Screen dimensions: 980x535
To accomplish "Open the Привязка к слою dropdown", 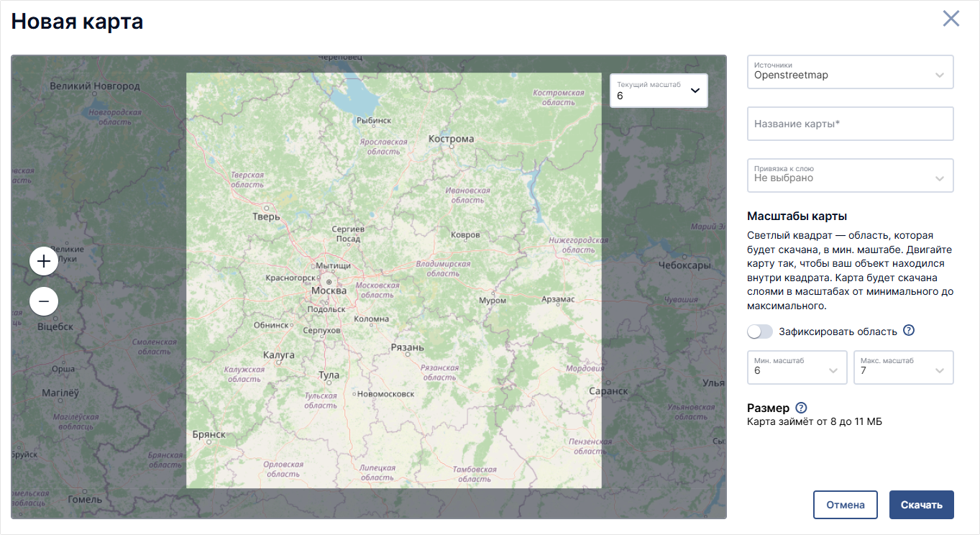I will click(851, 175).
